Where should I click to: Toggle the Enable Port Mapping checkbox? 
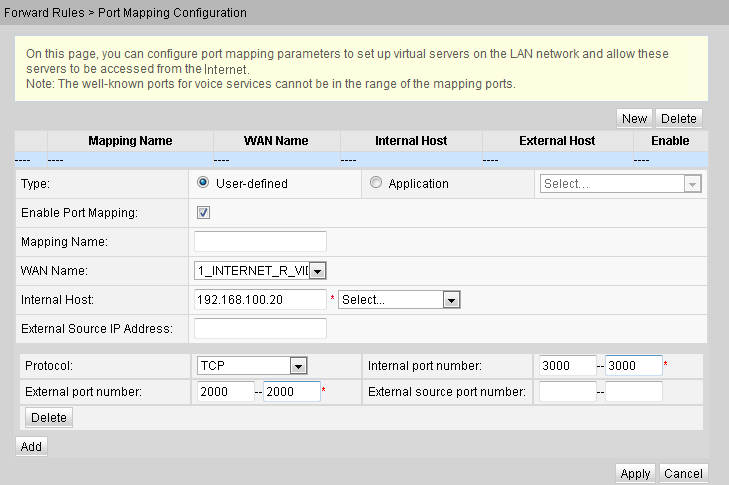point(203,213)
